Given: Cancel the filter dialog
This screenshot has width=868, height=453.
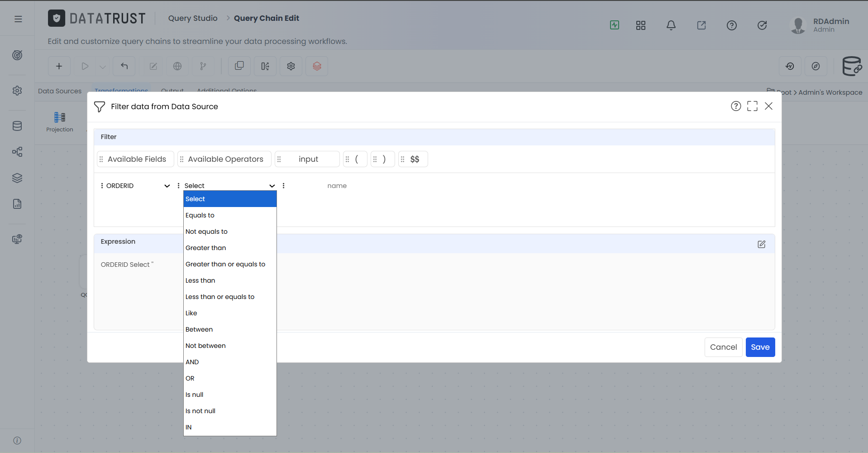Looking at the screenshot, I should 723,347.
